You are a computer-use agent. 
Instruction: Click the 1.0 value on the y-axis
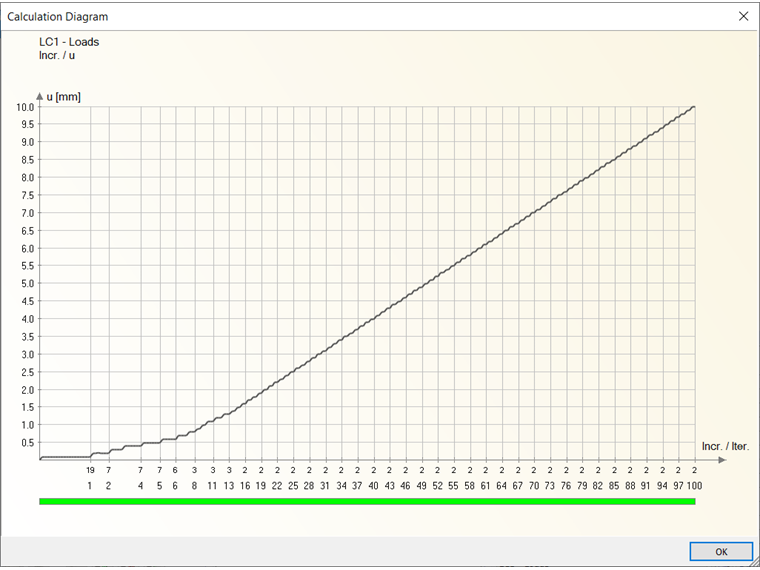28,425
